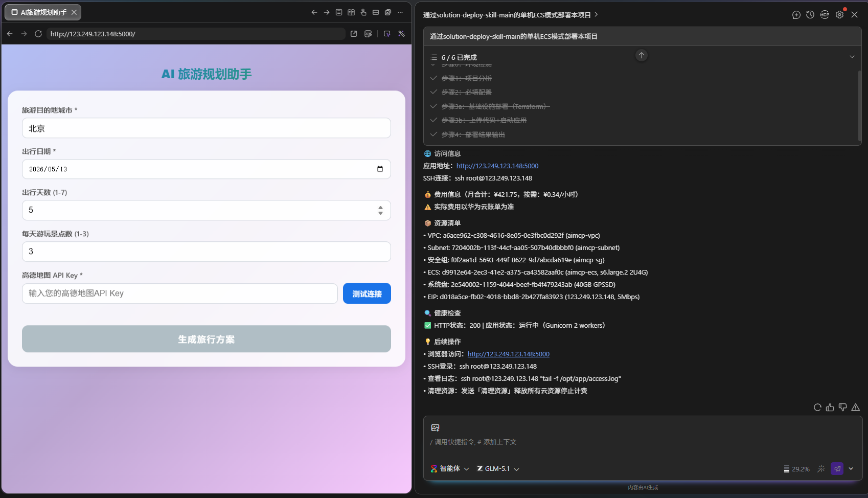
Task: Toggle the 步骤3a Terraform step checkmark
Action: [x=433, y=106]
